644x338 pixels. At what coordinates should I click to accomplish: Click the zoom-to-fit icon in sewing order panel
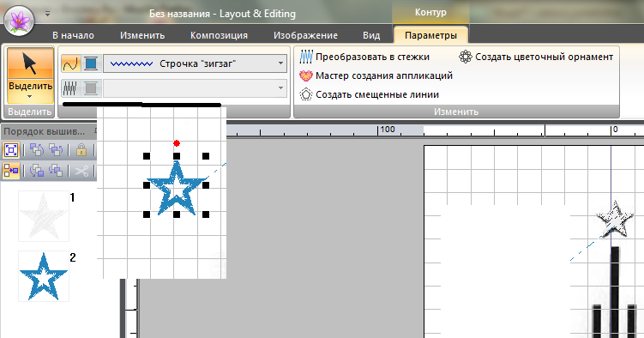click(x=11, y=150)
